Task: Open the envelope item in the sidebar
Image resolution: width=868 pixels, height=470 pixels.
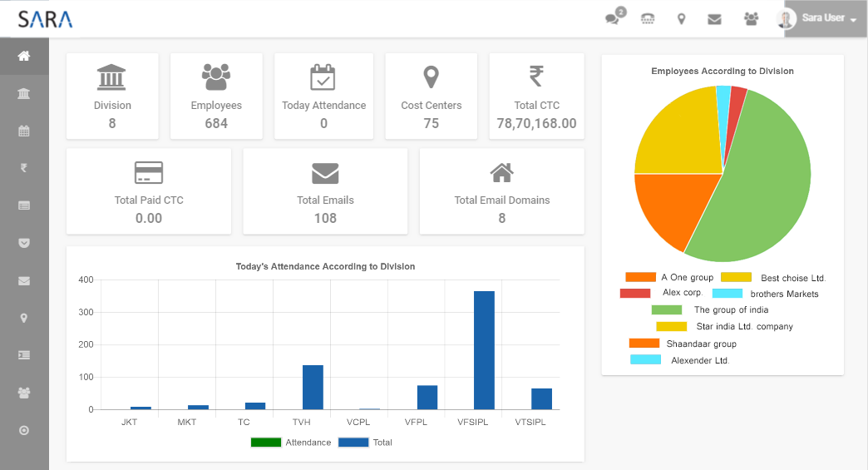Action: pos(24,280)
